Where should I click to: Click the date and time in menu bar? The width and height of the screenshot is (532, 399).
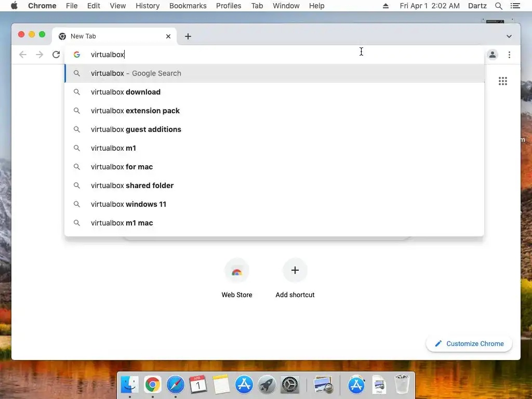(430, 6)
